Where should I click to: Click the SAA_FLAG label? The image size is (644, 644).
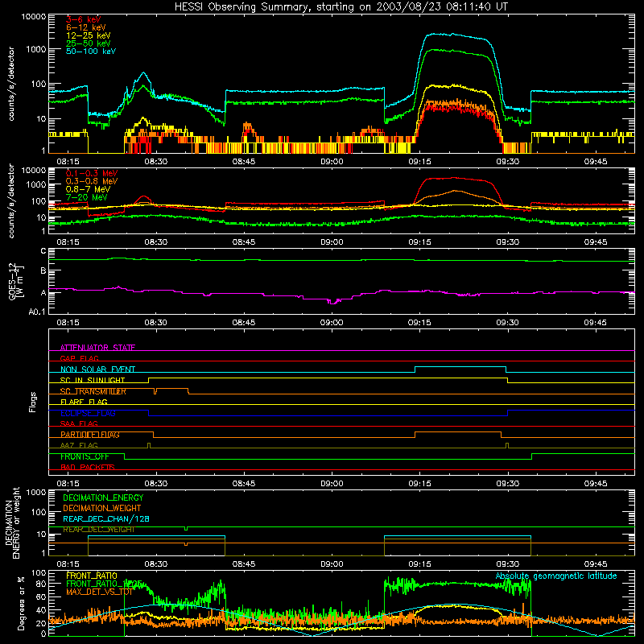tap(79, 423)
